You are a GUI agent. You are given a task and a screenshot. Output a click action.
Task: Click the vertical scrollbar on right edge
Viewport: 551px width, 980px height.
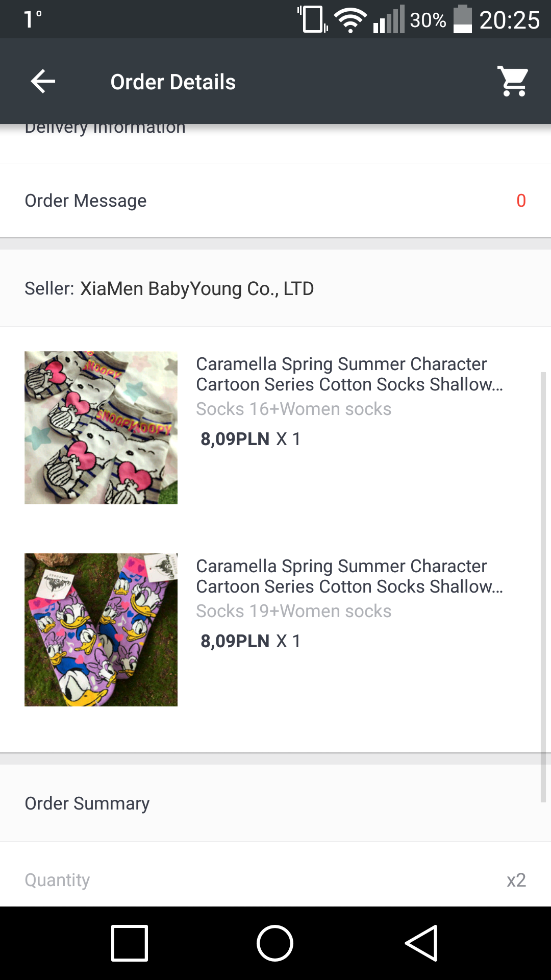tap(543, 587)
